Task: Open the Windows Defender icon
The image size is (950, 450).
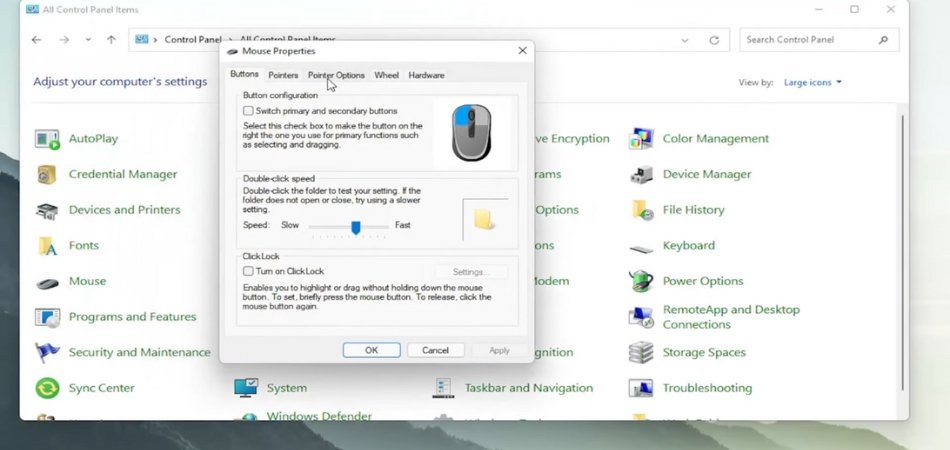Action: point(248,417)
